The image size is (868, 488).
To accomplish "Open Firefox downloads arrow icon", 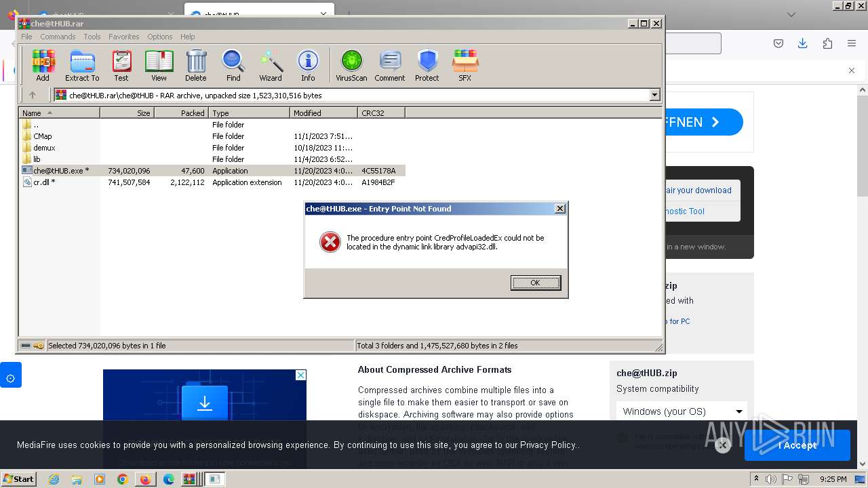I will (x=803, y=43).
